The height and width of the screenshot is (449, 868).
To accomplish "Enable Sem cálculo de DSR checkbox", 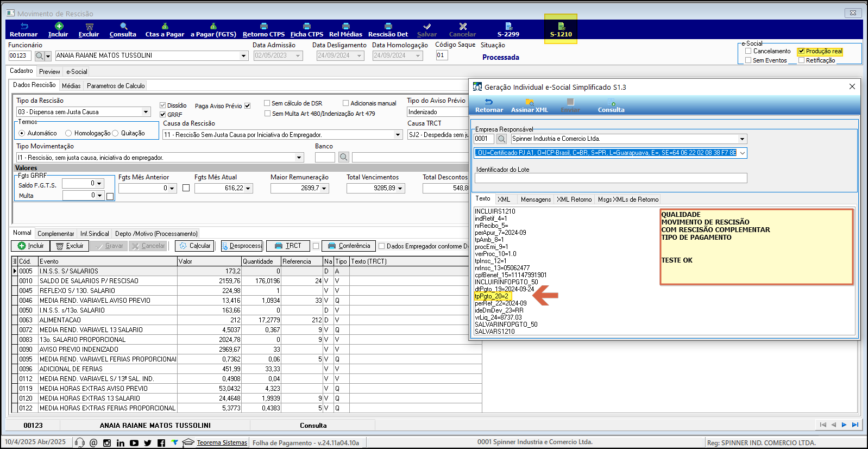I will 267,103.
